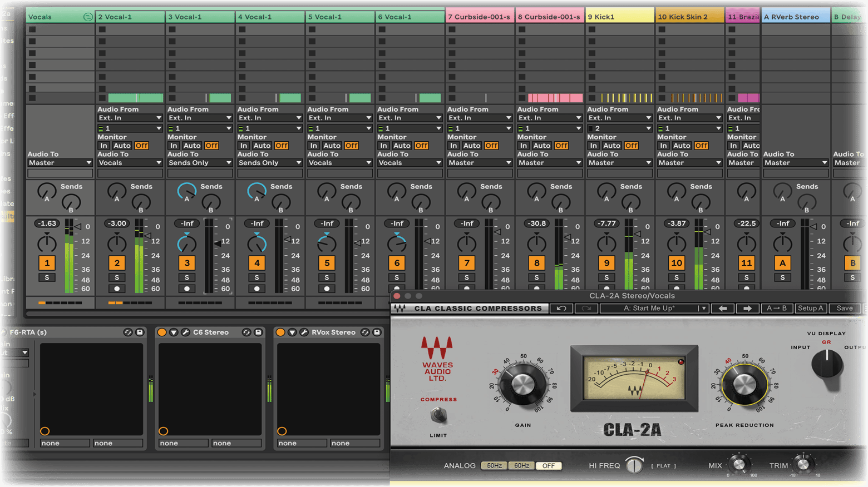Click the A→B copy button

point(777,309)
